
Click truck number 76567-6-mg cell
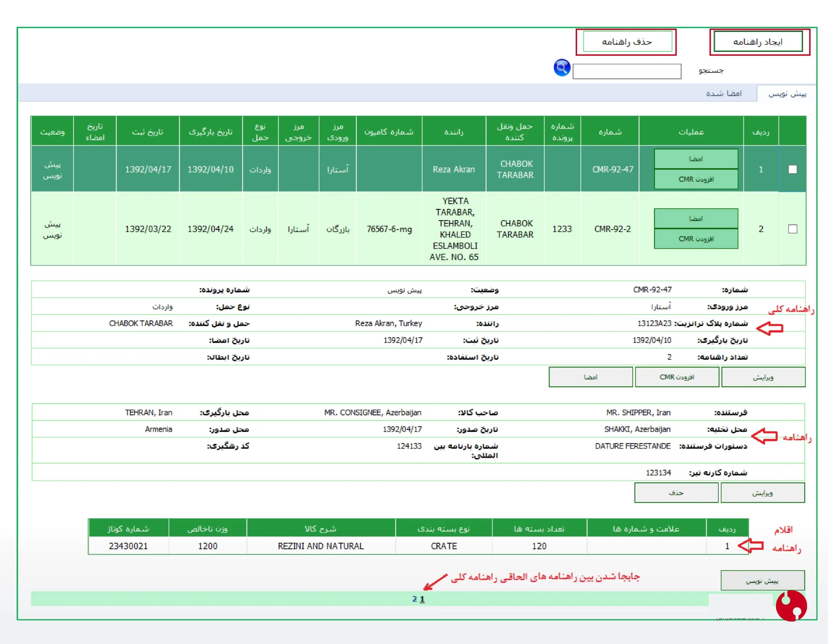point(389,229)
